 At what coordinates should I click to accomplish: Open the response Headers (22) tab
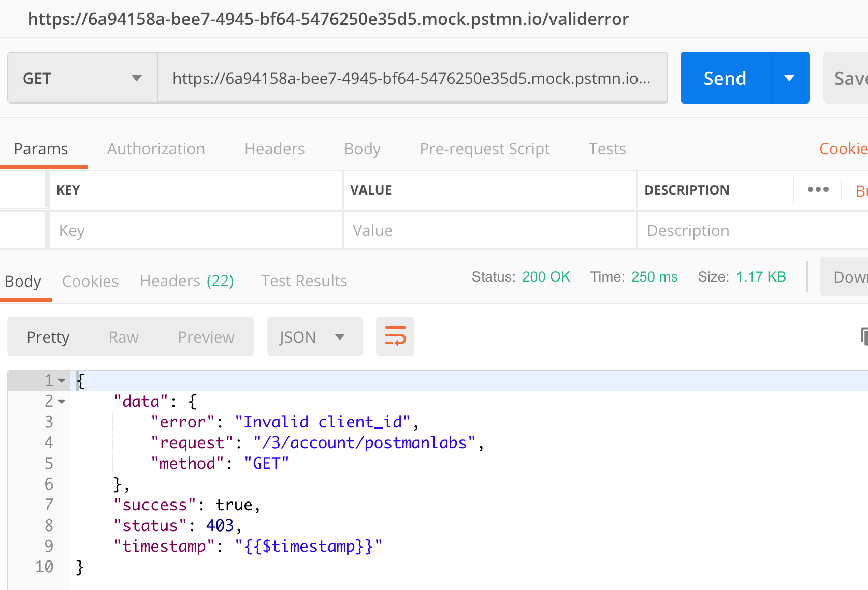coord(186,281)
